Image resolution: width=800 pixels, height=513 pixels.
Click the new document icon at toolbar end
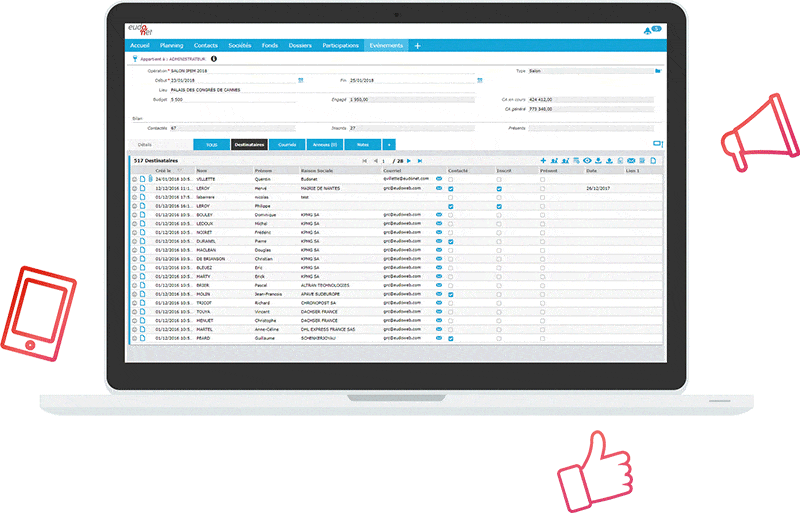[x=653, y=161]
